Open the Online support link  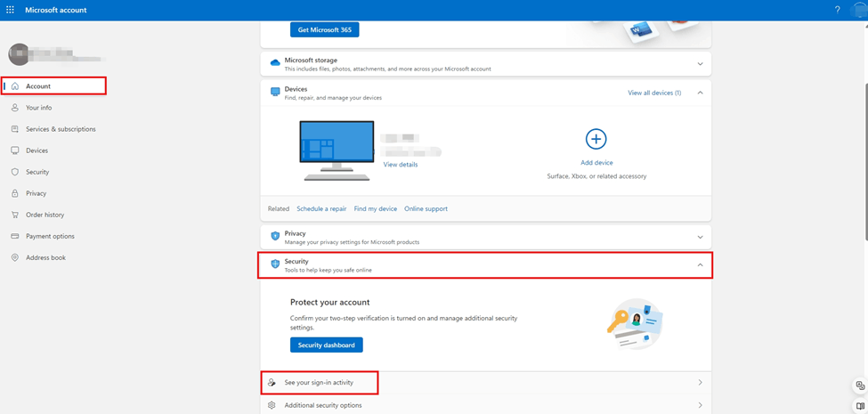[426, 208]
